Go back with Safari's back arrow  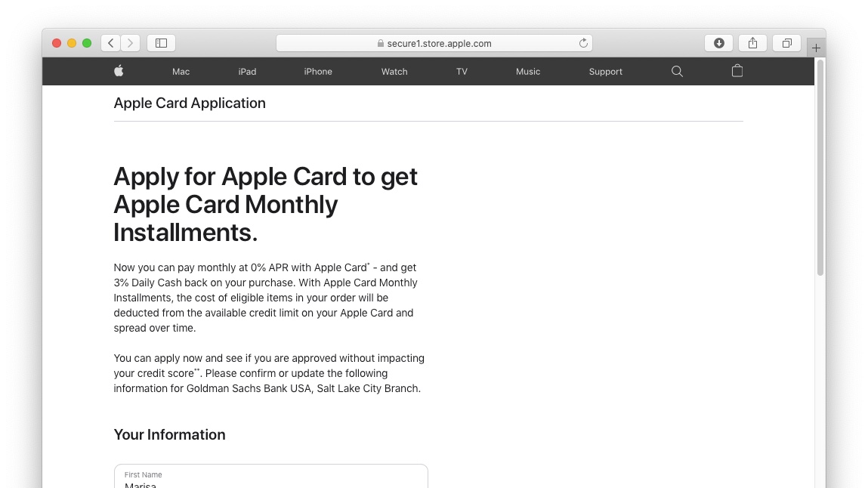tap(111, 43)
